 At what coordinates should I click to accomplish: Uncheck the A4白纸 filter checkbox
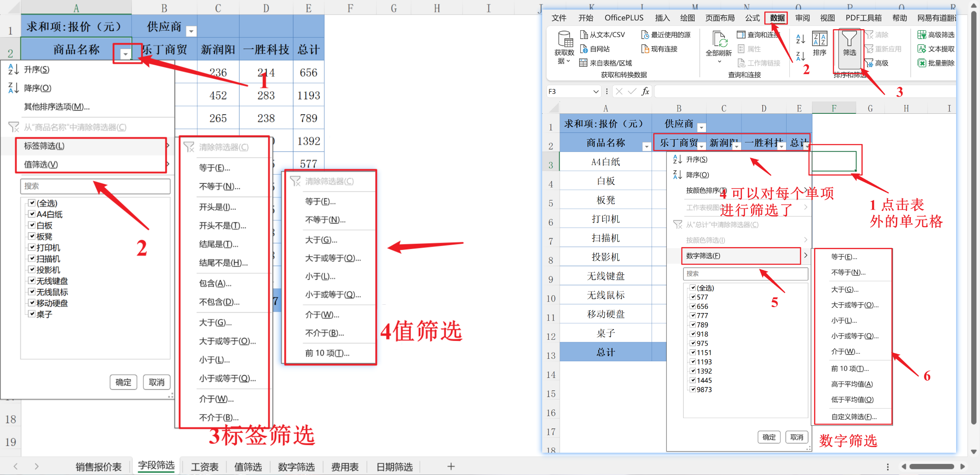tap(32, 214)
